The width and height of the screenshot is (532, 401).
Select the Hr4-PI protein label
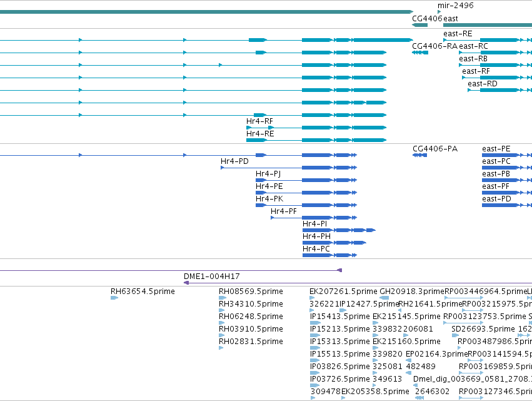pyautogui.click(x=314, y=224)
